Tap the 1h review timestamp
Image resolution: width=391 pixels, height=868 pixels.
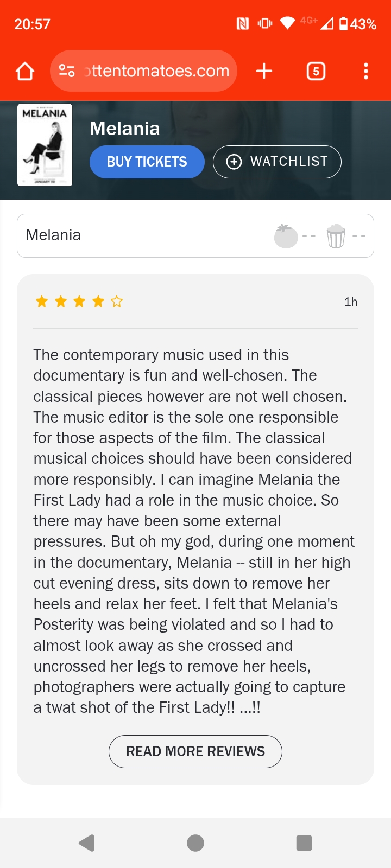coord(351,302)
